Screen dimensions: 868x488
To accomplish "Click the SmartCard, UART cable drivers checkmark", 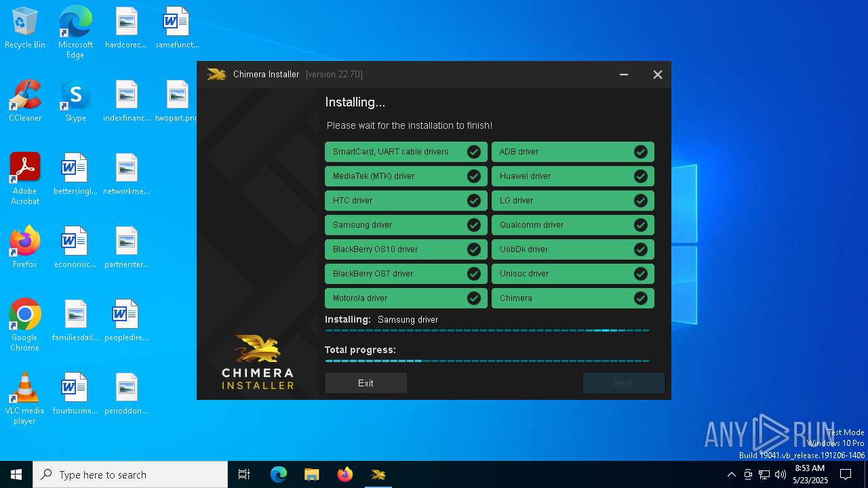I will pos(474,152).
